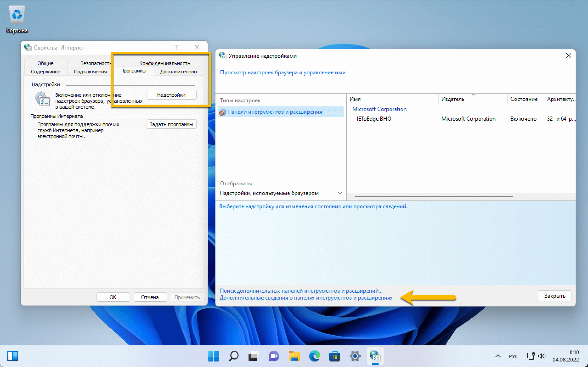Click the horizontal scrollbar in the add-ons list
The height and width of the screenshot is (367, 588).
pyautogui.click(x=433, y=197)
